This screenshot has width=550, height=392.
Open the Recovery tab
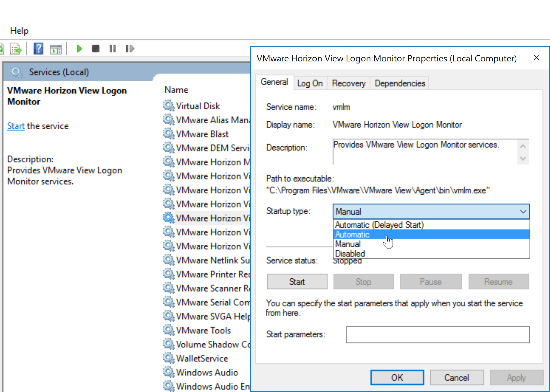(x=349, y=84)
